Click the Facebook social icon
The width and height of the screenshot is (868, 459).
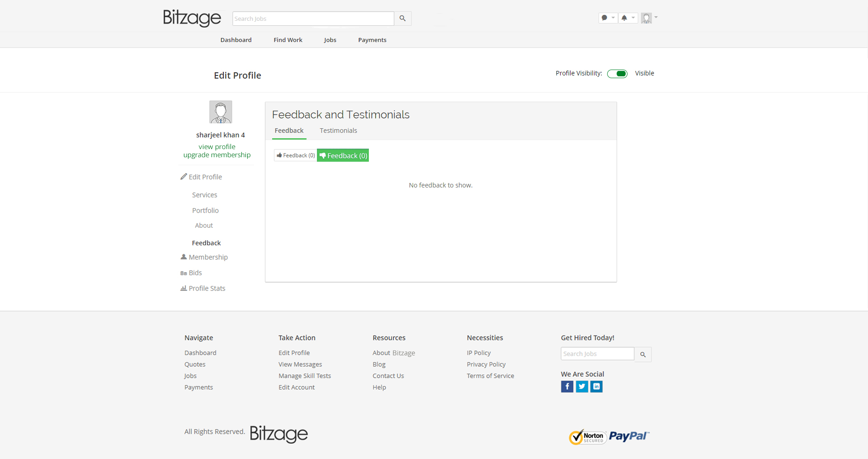(567, 387)
